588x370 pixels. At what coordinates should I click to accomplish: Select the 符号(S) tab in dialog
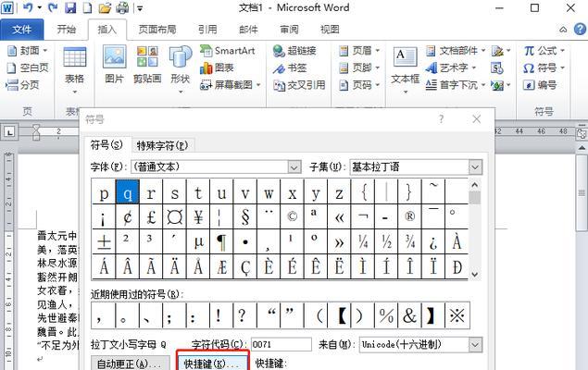tap(106, 145)
